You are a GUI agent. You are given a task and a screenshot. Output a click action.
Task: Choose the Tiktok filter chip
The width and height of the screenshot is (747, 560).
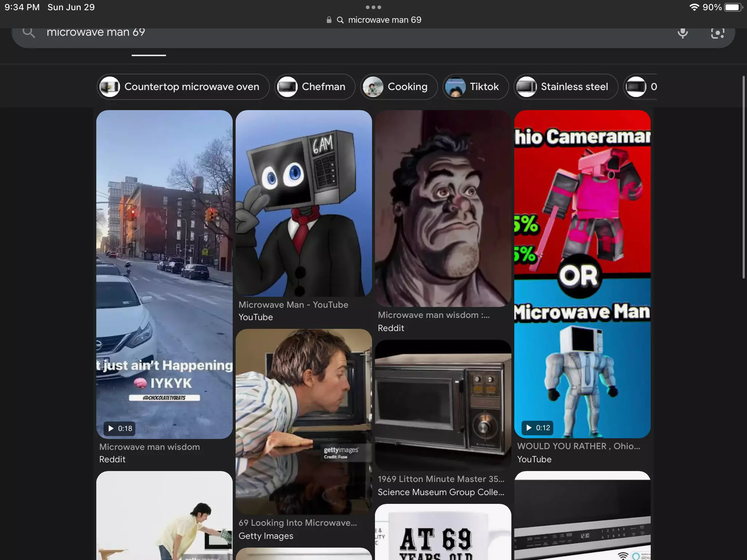[475, 87]
